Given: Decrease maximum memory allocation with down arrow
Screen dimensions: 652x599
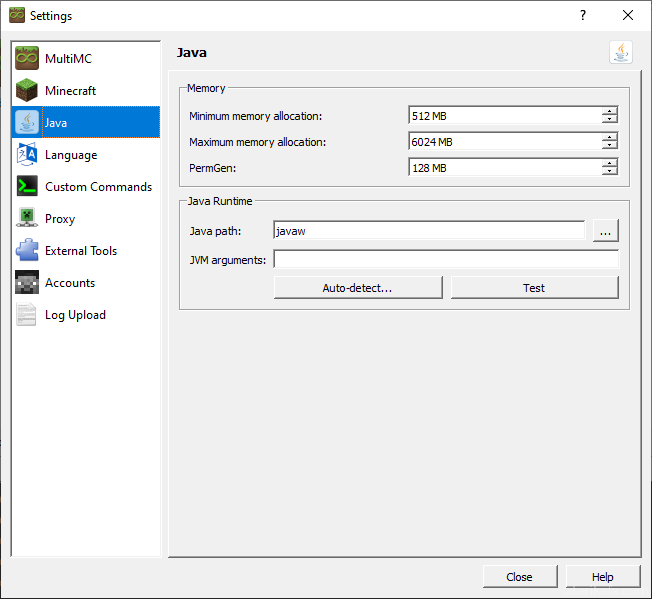Looking at the screenshot, I should pos(610,145).
